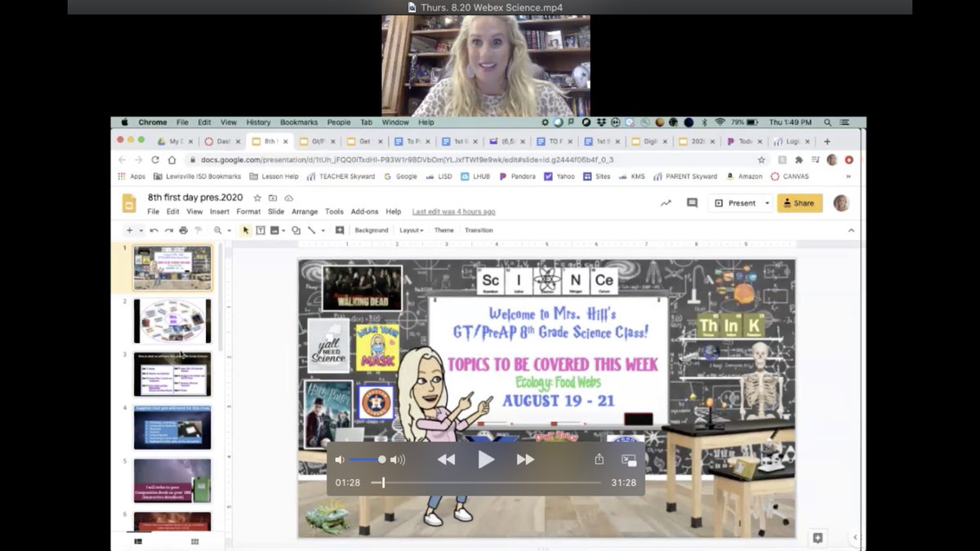Open the File menu in Slides
Screen dimensions: 980x551
[x=153, y=211]
